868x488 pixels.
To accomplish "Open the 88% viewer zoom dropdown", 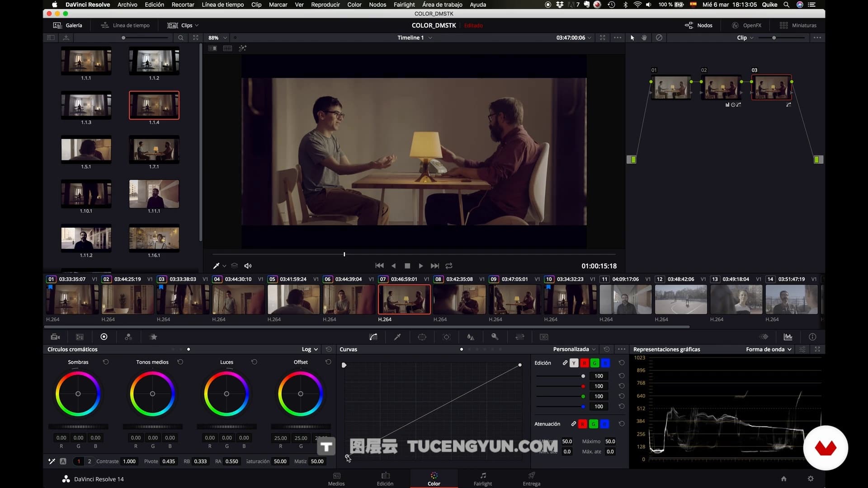I will [218, 38].
